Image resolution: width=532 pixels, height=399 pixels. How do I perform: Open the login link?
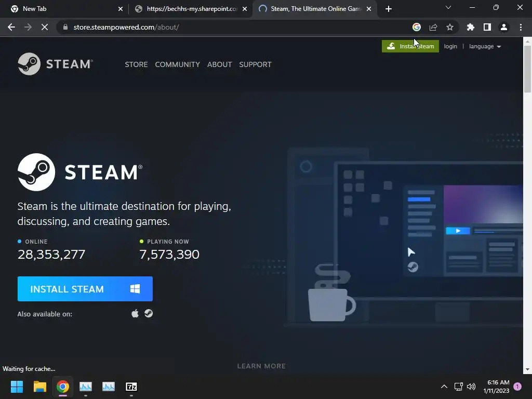[x=450, y=46]
